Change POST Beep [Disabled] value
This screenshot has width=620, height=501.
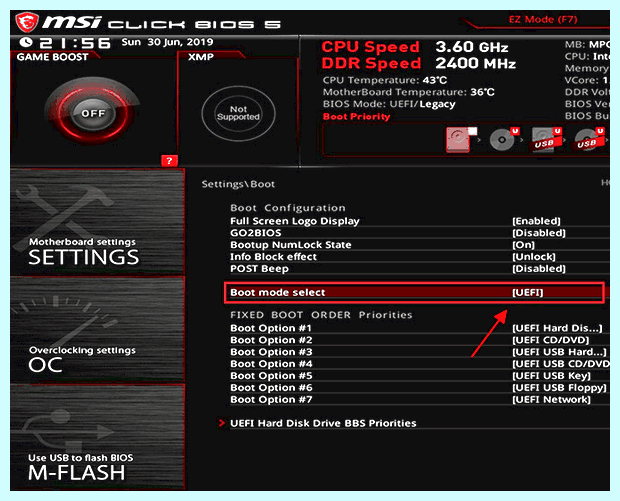pyautogui.click(x=539, y=268)
